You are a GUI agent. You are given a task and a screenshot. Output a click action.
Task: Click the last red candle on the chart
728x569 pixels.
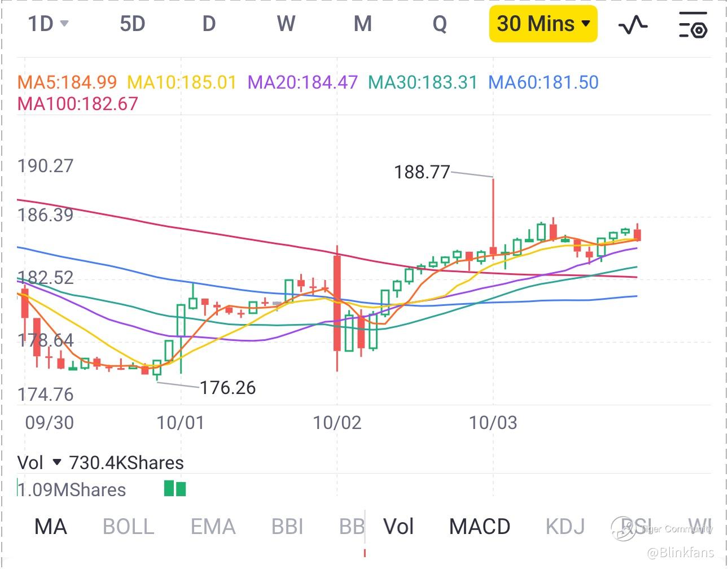click(638, 233)
